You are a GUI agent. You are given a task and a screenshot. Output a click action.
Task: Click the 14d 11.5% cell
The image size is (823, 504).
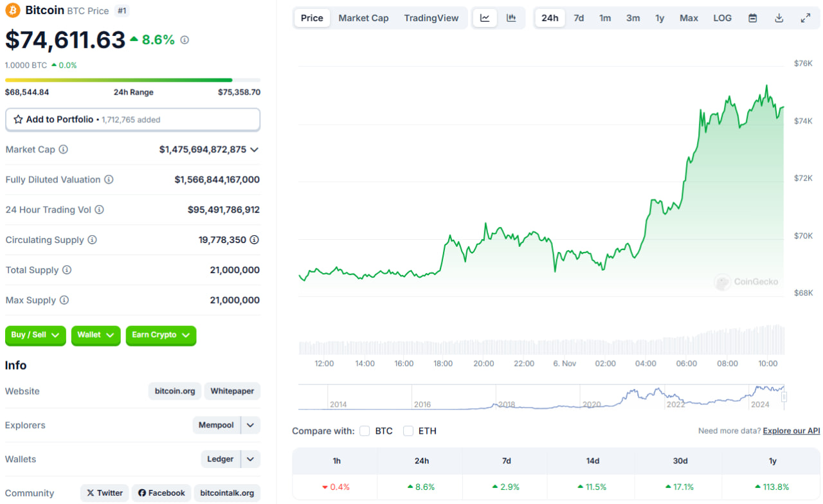(x=592, y=487)
